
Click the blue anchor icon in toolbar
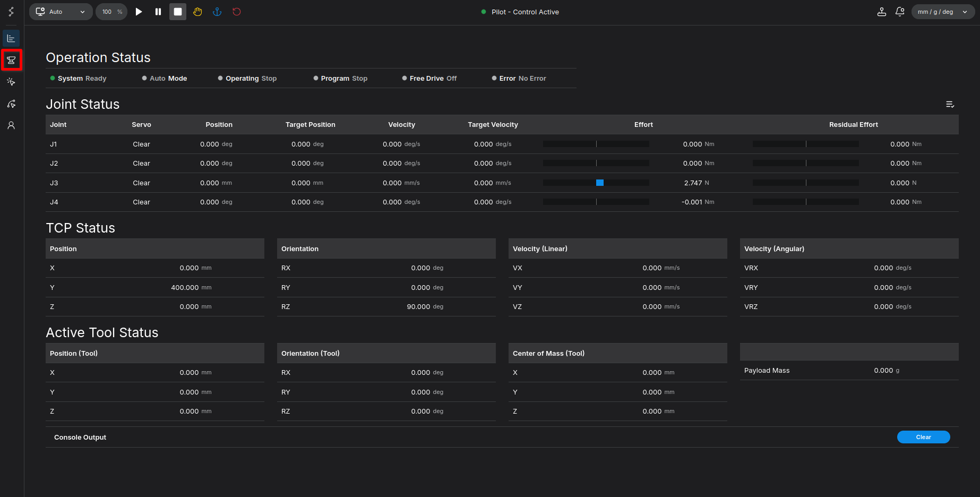217,12
